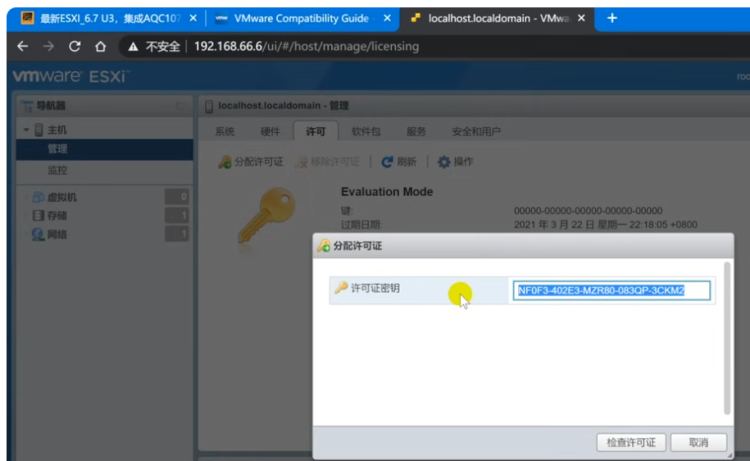Viewport: 750px width, 461px height.
Task: Open 网络 in the navigator
Action: tap(57, 234)
